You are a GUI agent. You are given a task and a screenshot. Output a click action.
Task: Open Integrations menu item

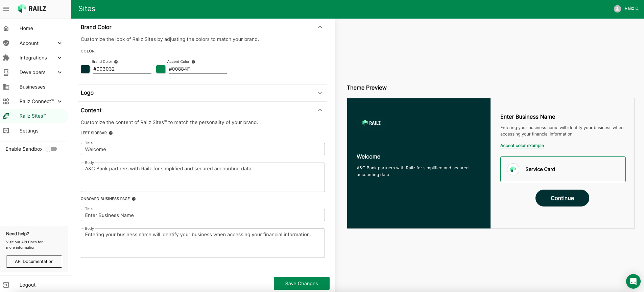click(x=34, y=58)
